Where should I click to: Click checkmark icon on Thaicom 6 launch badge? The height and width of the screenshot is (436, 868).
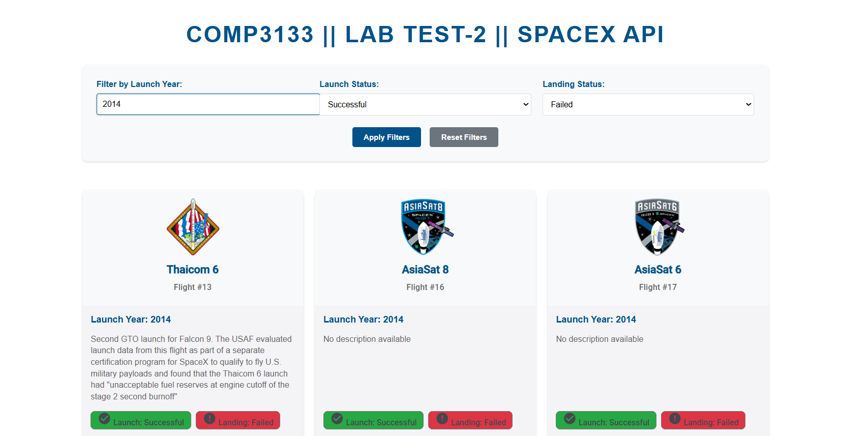pyautogui.click(x=104, y=418)
